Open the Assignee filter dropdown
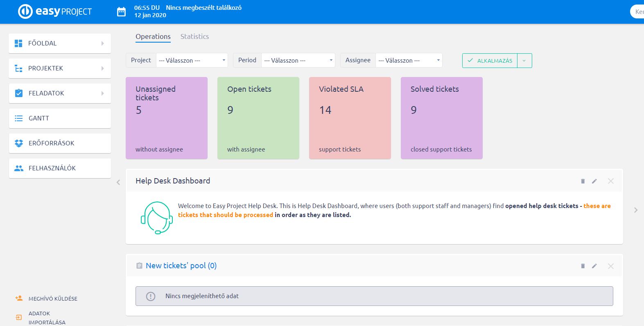The image size is (644, 326). tap(409, 61)
